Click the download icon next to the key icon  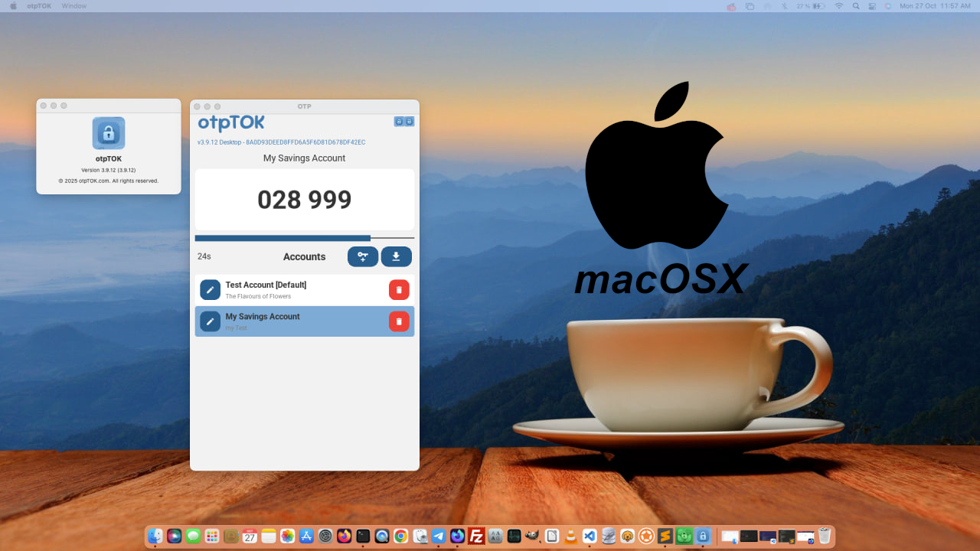pos(397,256)
